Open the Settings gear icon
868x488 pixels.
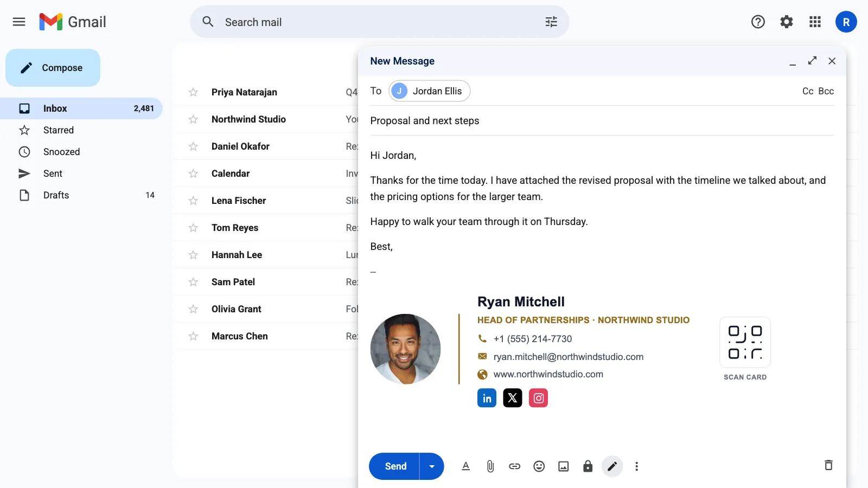787,22
